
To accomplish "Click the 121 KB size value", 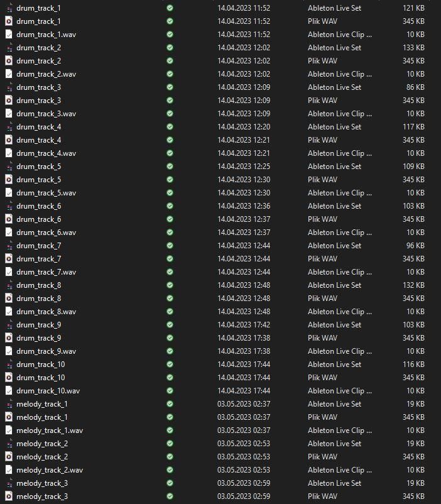I will pos(413,8).
